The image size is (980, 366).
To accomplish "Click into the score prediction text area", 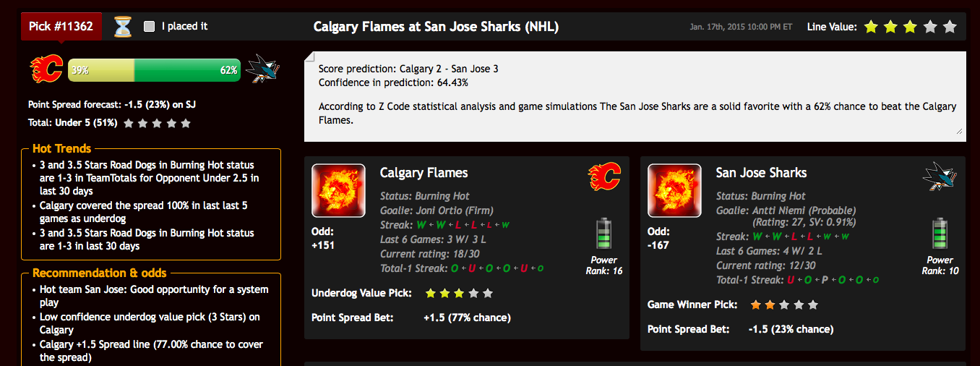I will (635, 96).
